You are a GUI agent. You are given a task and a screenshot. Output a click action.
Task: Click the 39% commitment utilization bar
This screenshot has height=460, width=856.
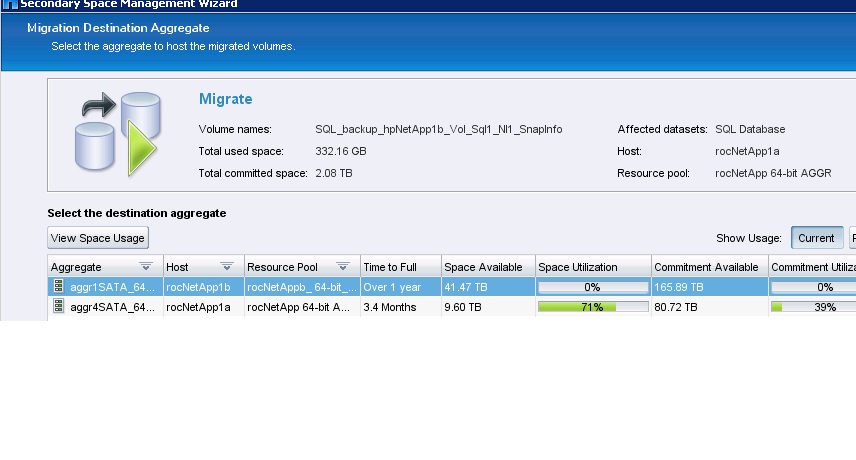(813, 307)
